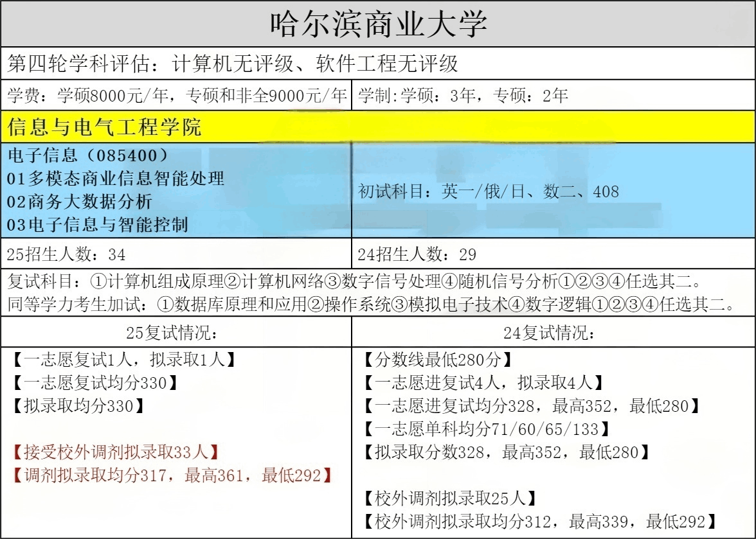Click the 25招生人数：34 cell
This screenshot has width=756, height=539.
point(66,254)
